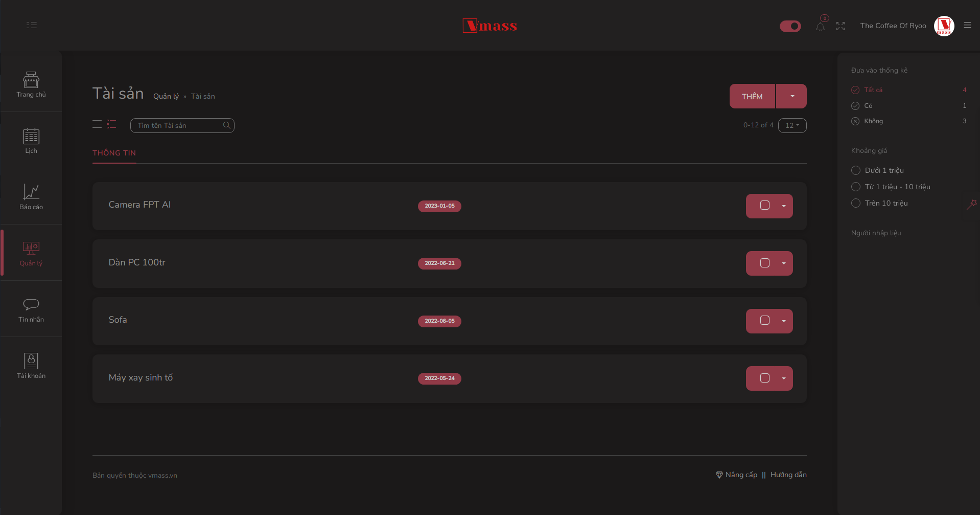980x515 pixels.
Task: Toggle the dark mode switch
Action: point(790,26)
